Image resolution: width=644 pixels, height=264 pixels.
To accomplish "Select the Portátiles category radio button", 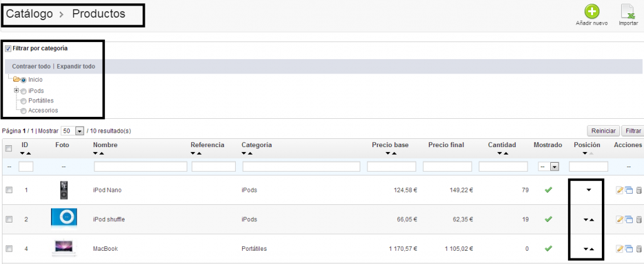I will point(24,101).
